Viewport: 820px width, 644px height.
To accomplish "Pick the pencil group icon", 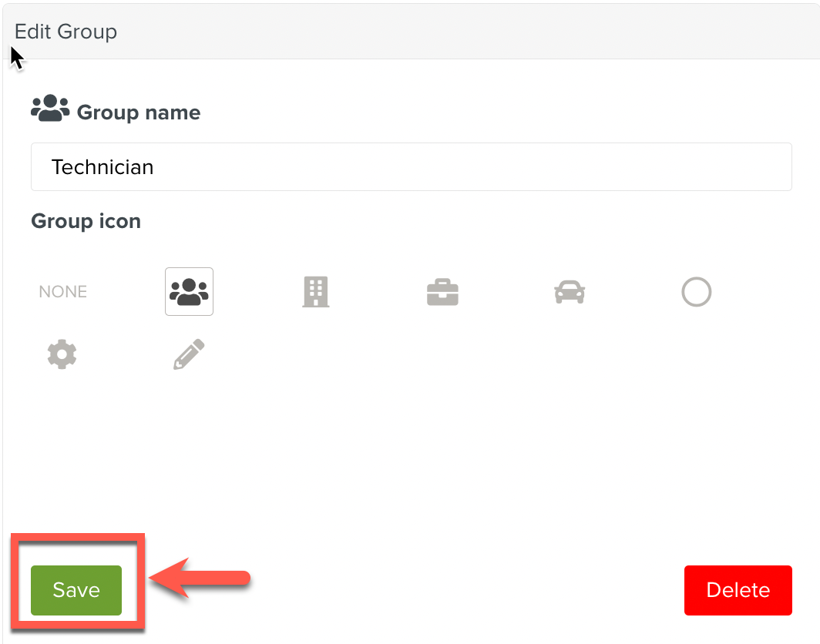I will (189, 354).
